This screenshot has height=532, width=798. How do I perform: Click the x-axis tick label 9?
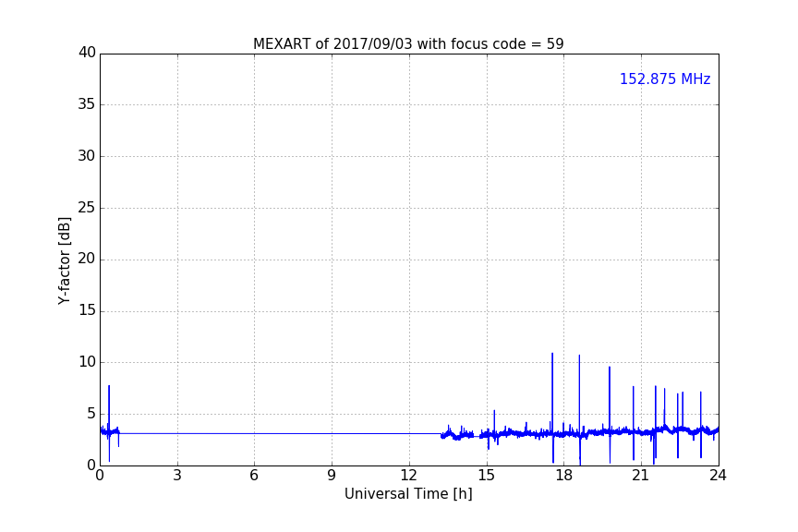tap(332, 476)
